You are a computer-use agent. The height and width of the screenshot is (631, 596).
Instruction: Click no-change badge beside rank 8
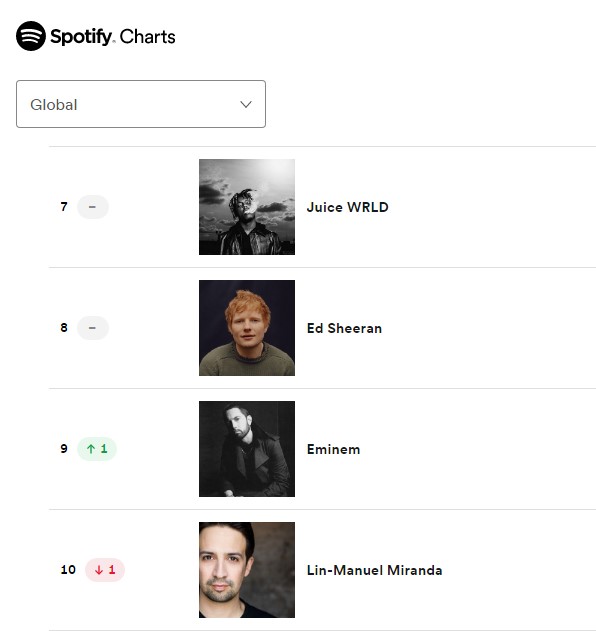click(x=93, y=328)
